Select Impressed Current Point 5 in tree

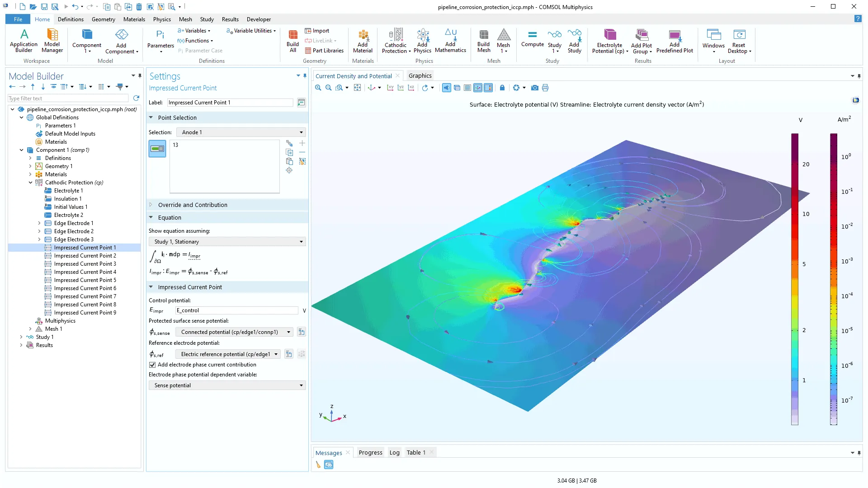point(85,280)
